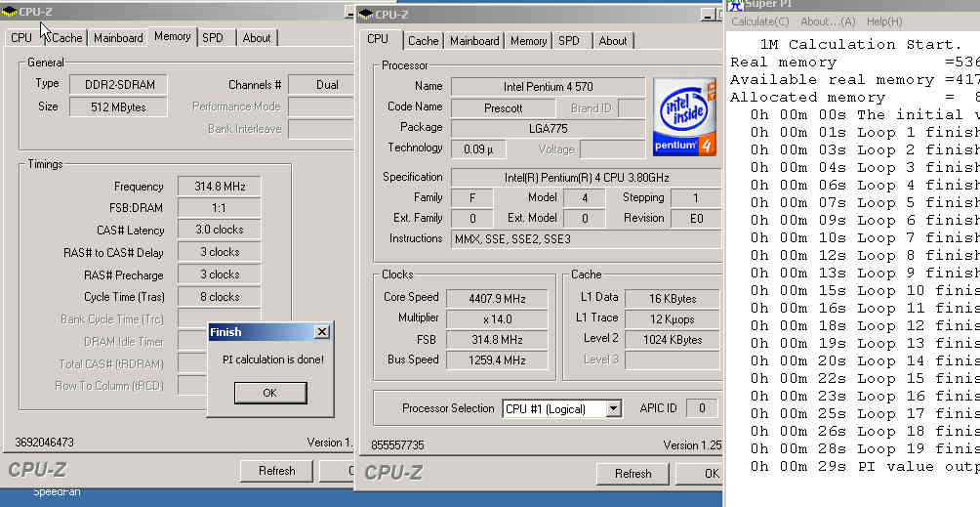Click the RAS# Precharge value field
Image resolution: width=980 pixels, height=507 pixels.
pos(219,275)
